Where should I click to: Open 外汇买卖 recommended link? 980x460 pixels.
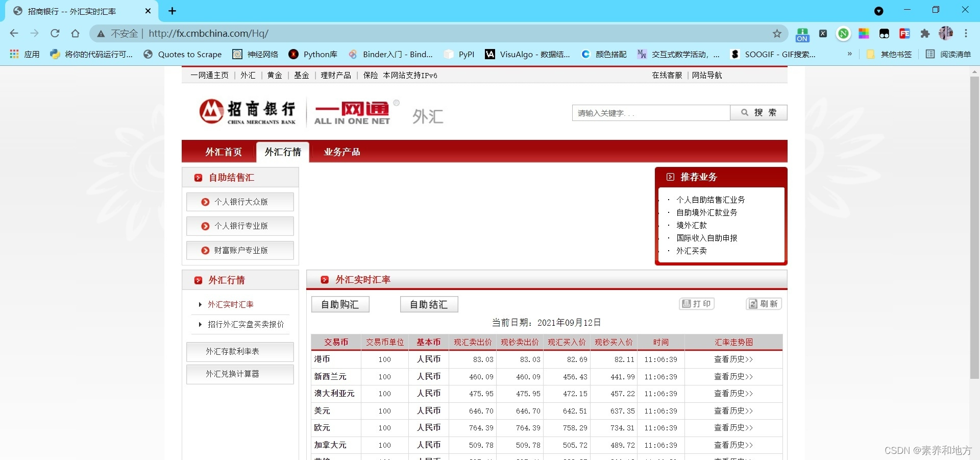tap(692, 251)
